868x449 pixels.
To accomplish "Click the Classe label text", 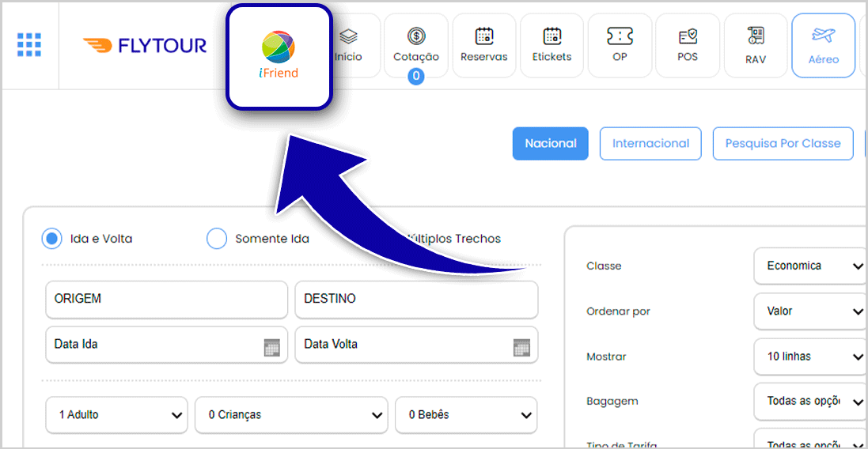I will pos(604,266).
